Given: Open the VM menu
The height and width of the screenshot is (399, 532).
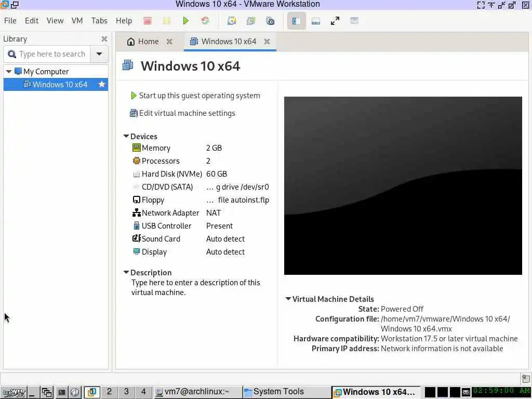Looking at the screenshot, I should (77, 21).
